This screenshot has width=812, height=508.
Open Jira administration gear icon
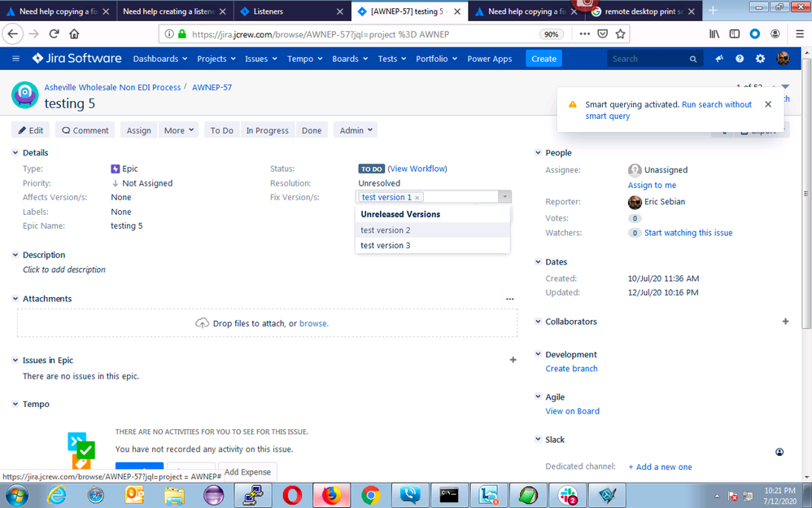tap(760, 59)
